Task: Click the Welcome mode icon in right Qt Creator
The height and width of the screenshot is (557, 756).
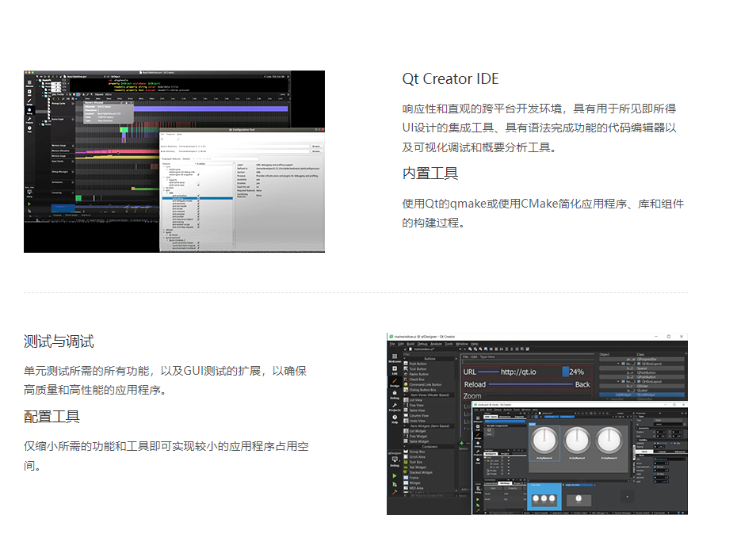Action: coord(394,358)
